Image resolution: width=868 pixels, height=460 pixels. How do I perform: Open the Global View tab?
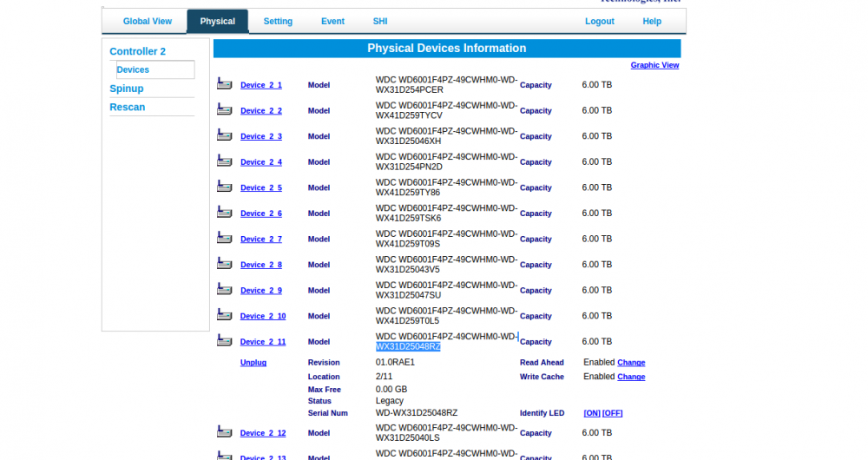coord(148,21)
